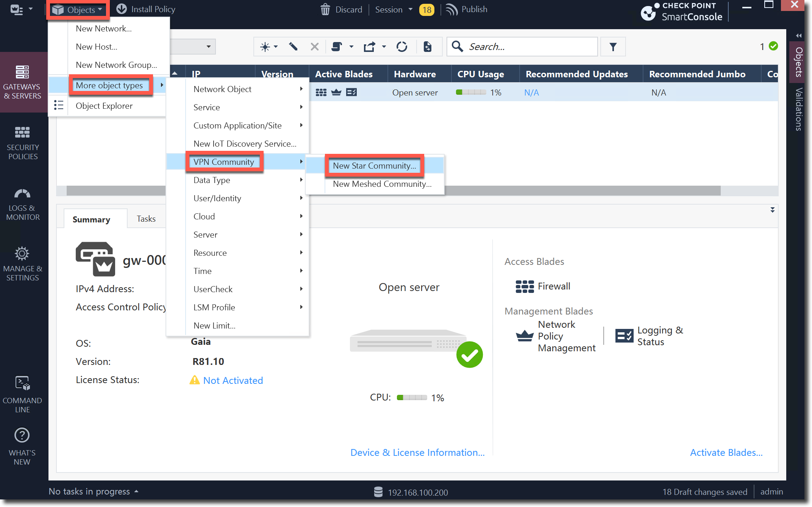
Task: Open Device & License Information link
Action: point(417,452)
